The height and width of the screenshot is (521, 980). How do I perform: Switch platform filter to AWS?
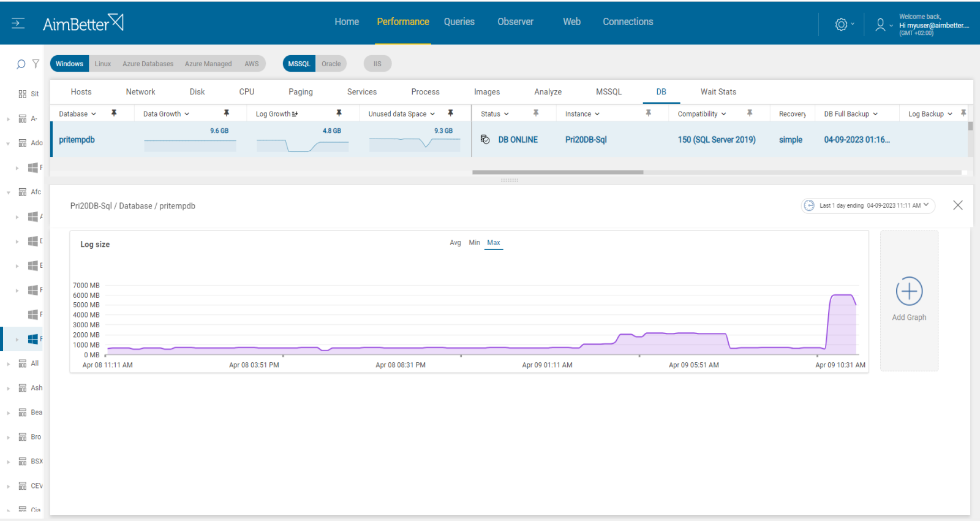[252, 64]
